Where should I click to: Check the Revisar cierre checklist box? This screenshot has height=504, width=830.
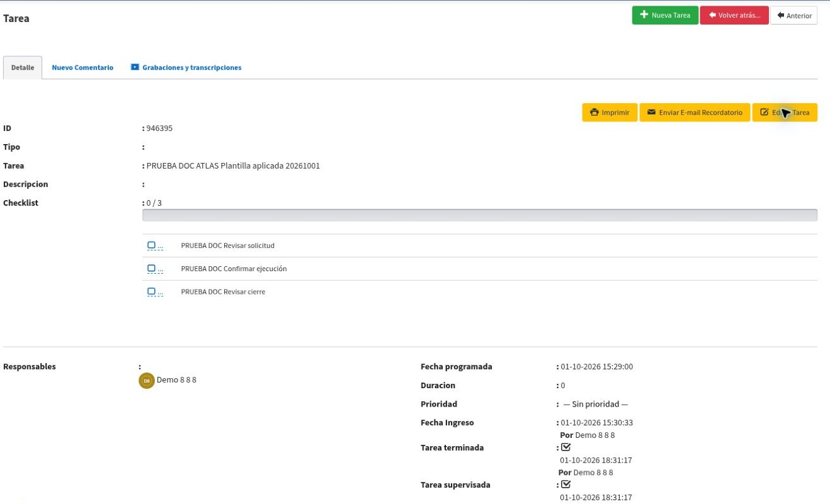pos(151,292)
